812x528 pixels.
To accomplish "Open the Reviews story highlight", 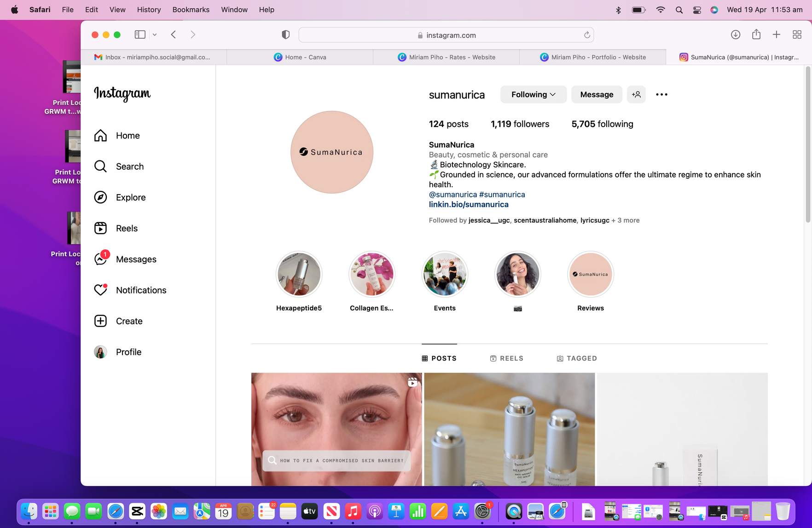I will click(x=591, y=274).
